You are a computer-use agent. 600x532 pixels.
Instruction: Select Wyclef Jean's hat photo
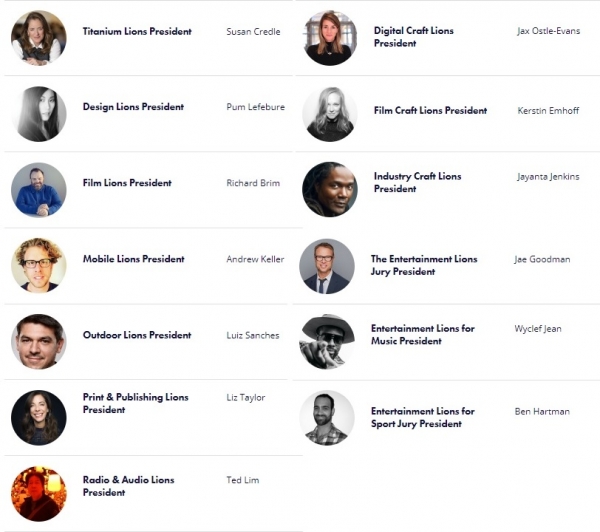click(327, 342)
